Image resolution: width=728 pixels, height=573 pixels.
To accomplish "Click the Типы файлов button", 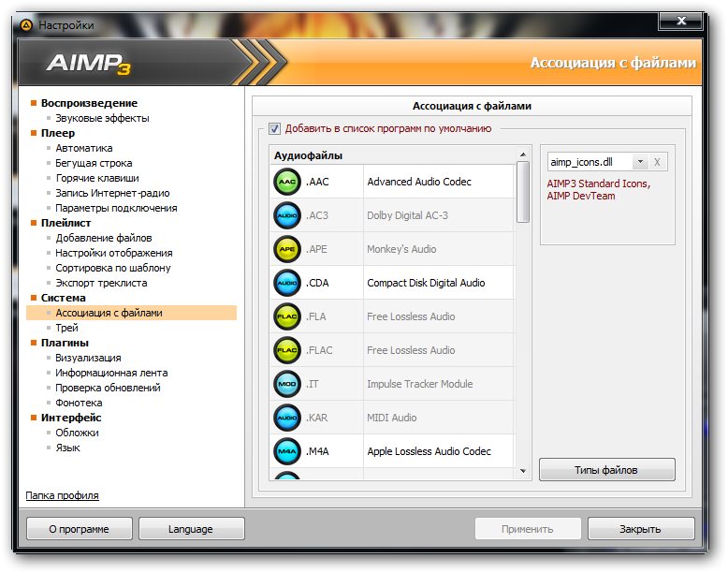I will (x=606, y=469).
